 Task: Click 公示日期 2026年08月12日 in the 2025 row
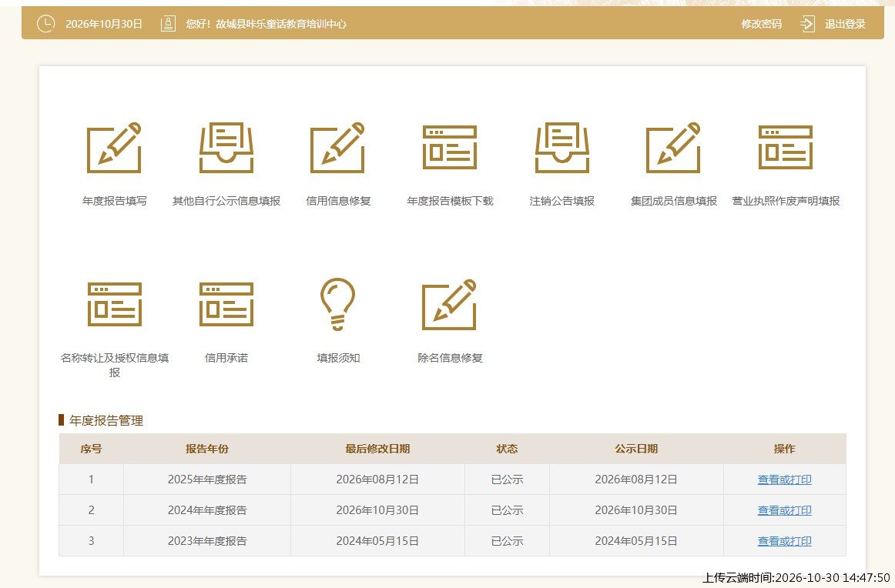pyautogui.click(x=636, y=479)
